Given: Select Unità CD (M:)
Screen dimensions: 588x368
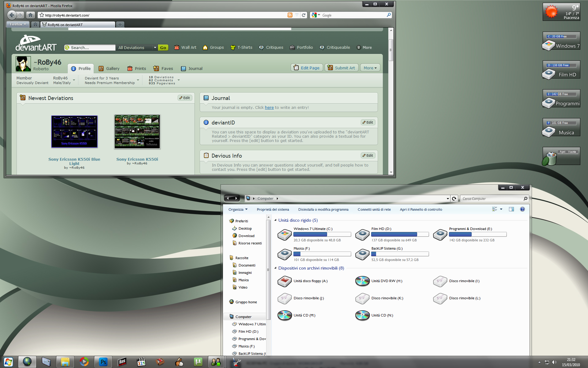Looking at the screenshot, I should pos(297,315).
